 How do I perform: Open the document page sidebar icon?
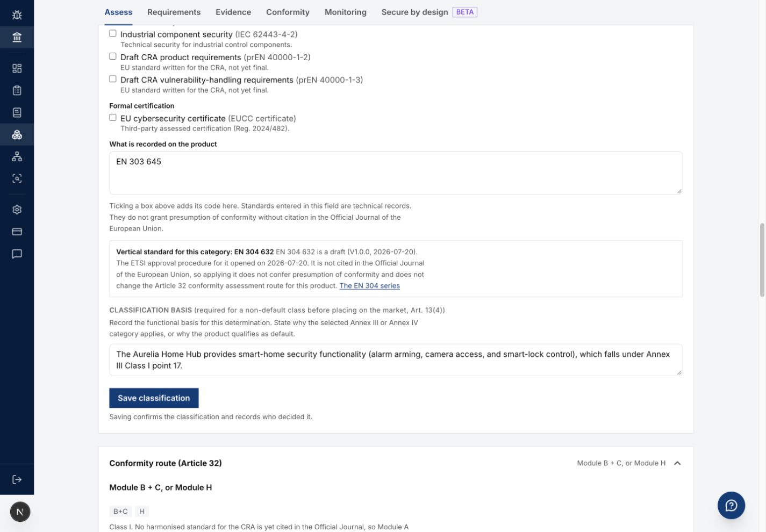(x=17, y=112)
